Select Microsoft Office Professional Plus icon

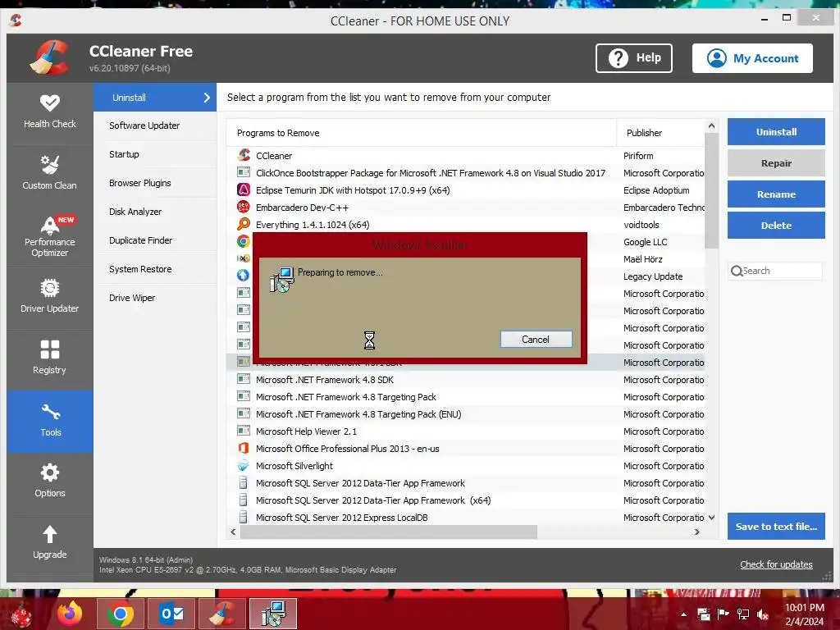coord(244,448)
